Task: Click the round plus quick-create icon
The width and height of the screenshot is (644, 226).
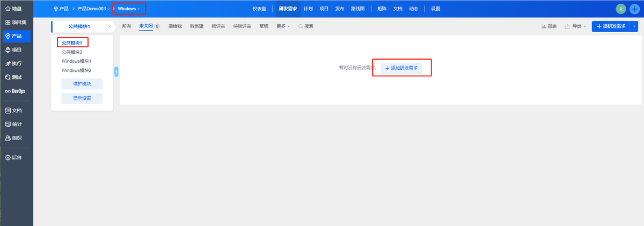Action: (634, 9)
